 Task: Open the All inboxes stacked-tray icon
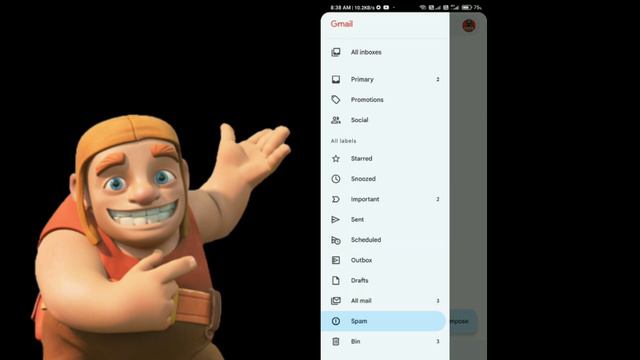(336, 52)
